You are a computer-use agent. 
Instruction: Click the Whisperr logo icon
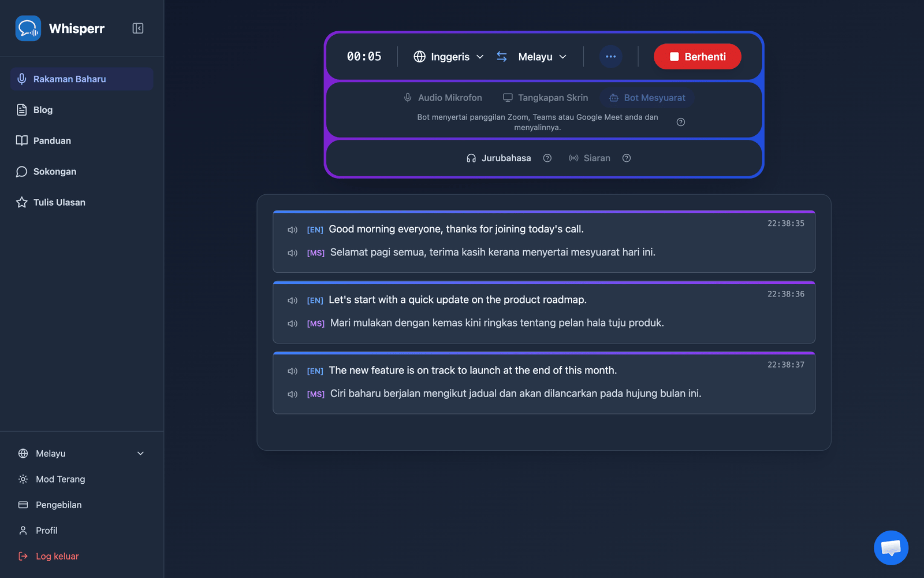28,28
